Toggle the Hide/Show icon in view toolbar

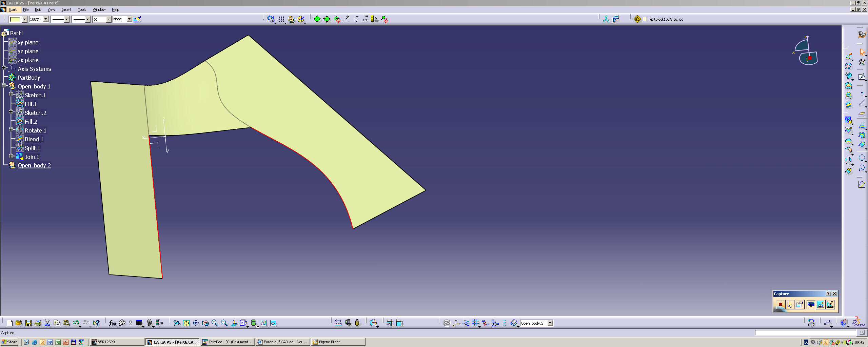tap(263, 323)
